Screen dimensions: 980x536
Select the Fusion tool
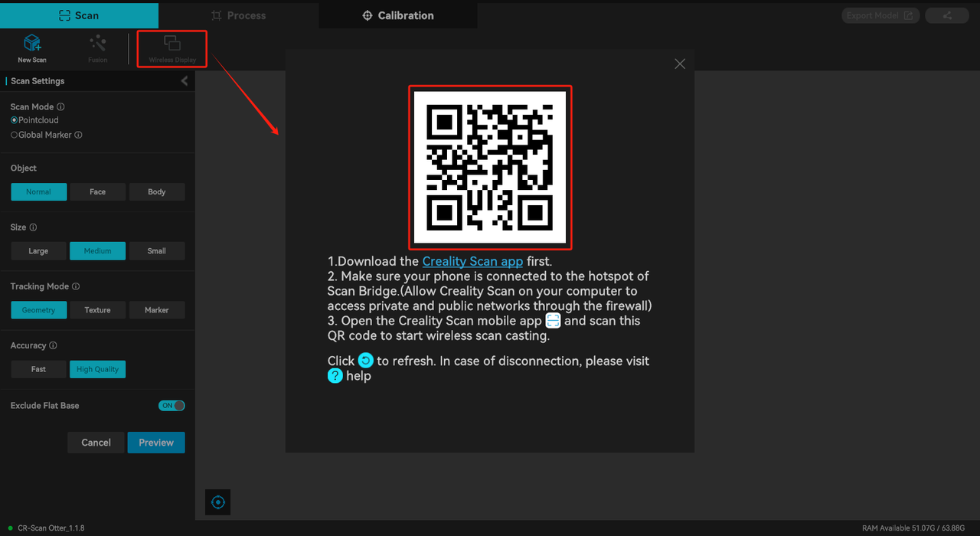point(97,47)
